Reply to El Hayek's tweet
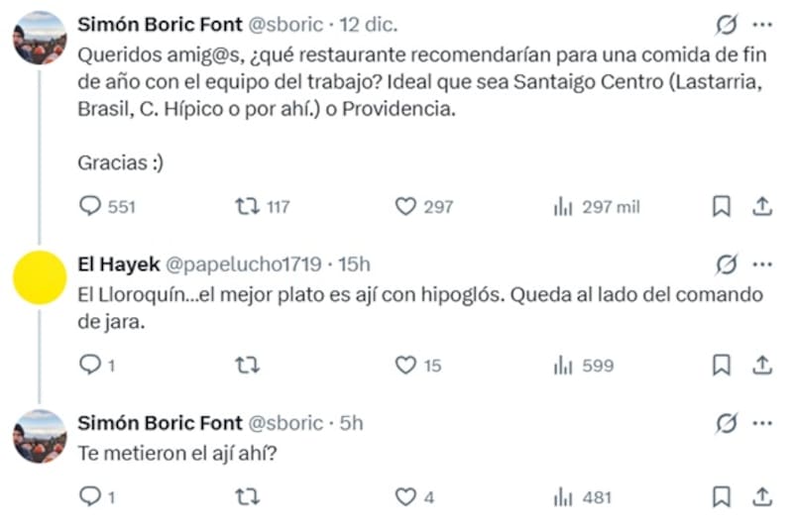The width and height of the screenshot is (793, 532). pos(90,366)
